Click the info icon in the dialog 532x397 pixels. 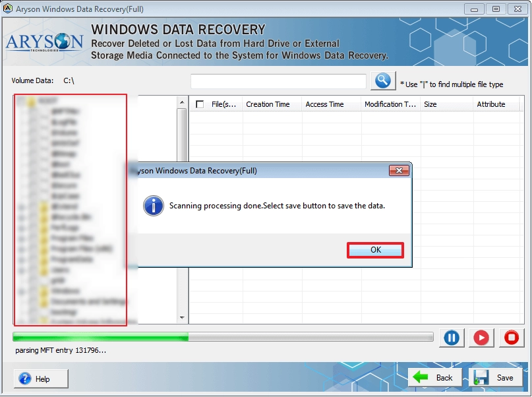(x=154, y=206)
